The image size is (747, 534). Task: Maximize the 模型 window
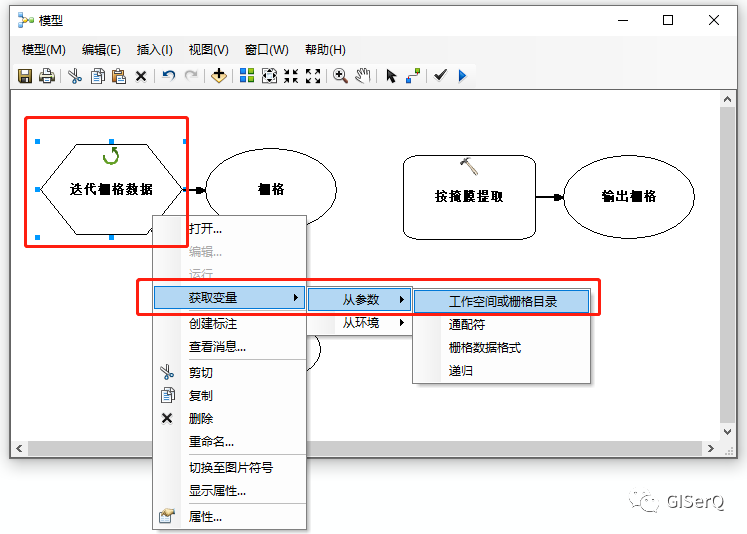point(668,20)
